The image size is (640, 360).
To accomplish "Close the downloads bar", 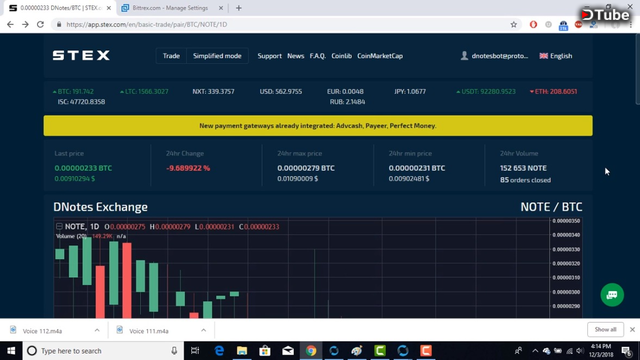I will tap(632, 329).
